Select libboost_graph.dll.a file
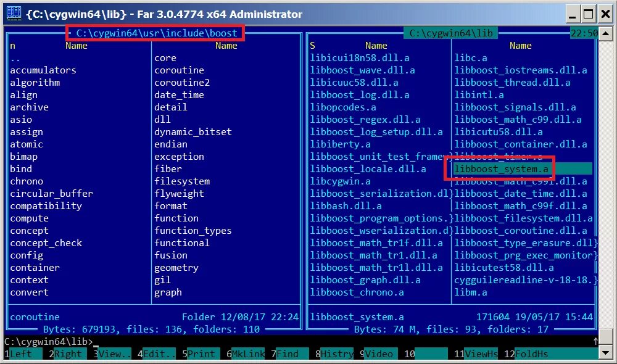Viewport: 617px width, 364px height. tap(365, 280)
